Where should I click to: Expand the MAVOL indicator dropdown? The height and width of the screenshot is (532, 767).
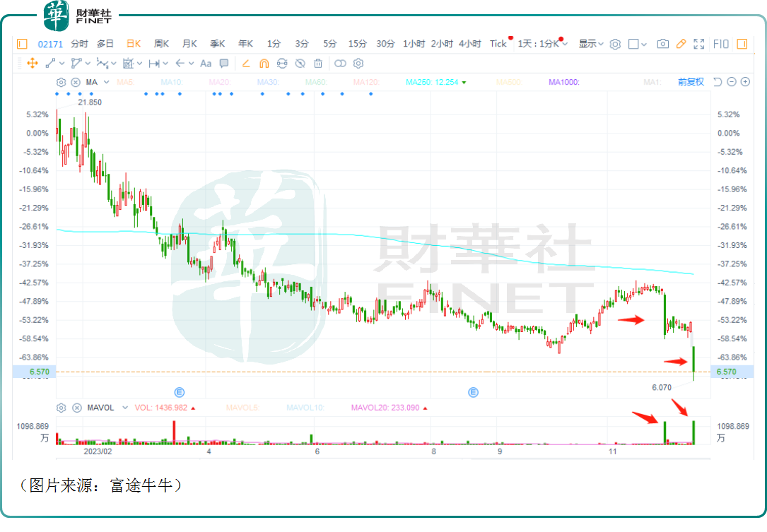(125, 408)
